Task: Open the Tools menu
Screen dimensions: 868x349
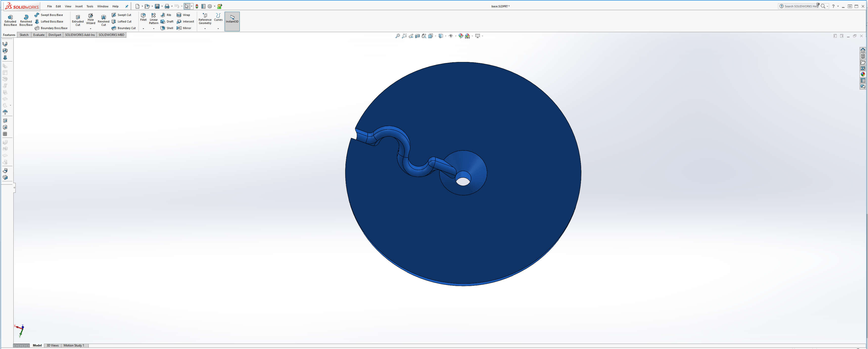Action: (90, 6)
